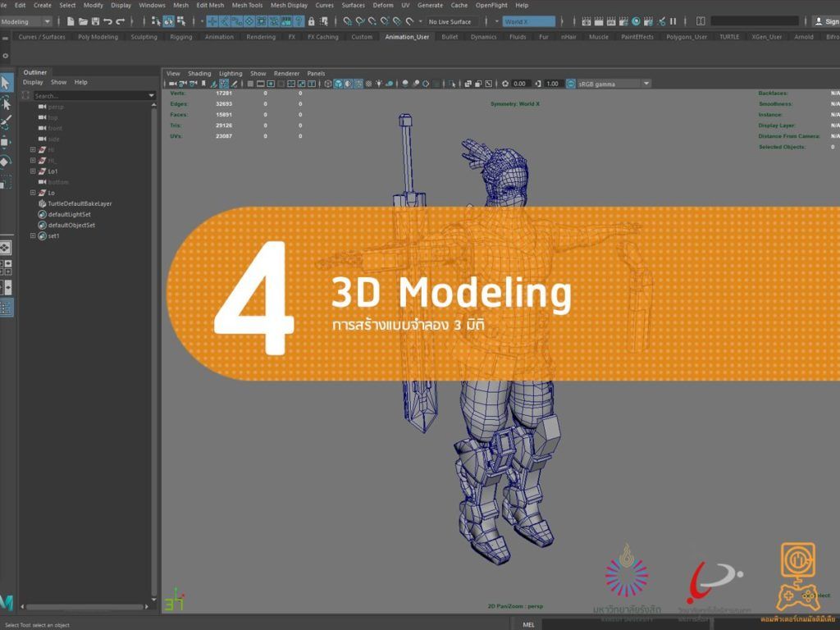Select by component type mode icon
Image resolution: width=840 pixels, height=630 pixels.
coord(181,21)
